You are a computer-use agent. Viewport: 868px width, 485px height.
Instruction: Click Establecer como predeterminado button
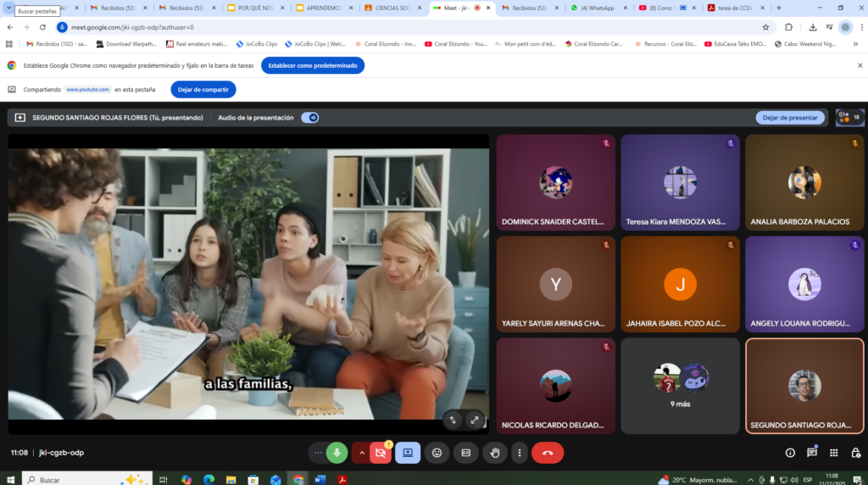tap(313, 65)
